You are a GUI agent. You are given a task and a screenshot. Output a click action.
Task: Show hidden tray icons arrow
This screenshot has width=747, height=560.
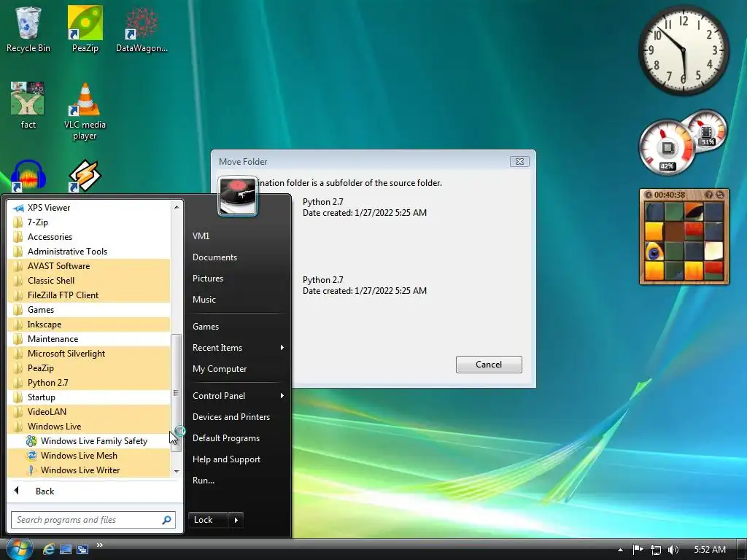[620, 550]
